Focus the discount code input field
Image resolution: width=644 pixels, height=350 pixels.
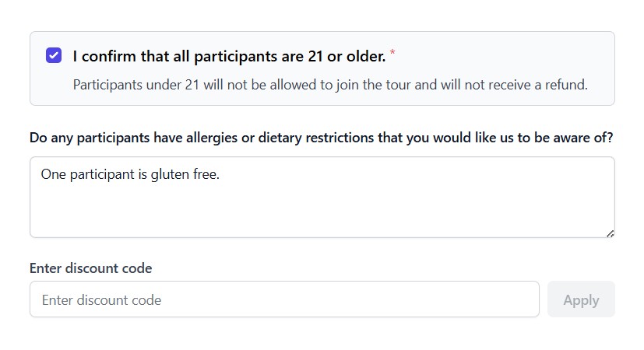coord(284,299)
